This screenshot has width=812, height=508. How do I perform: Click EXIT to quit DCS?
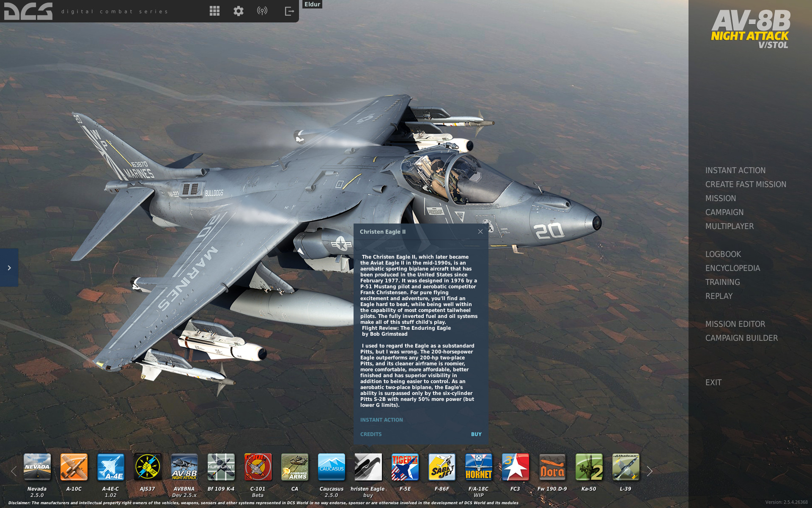(713, 382)
